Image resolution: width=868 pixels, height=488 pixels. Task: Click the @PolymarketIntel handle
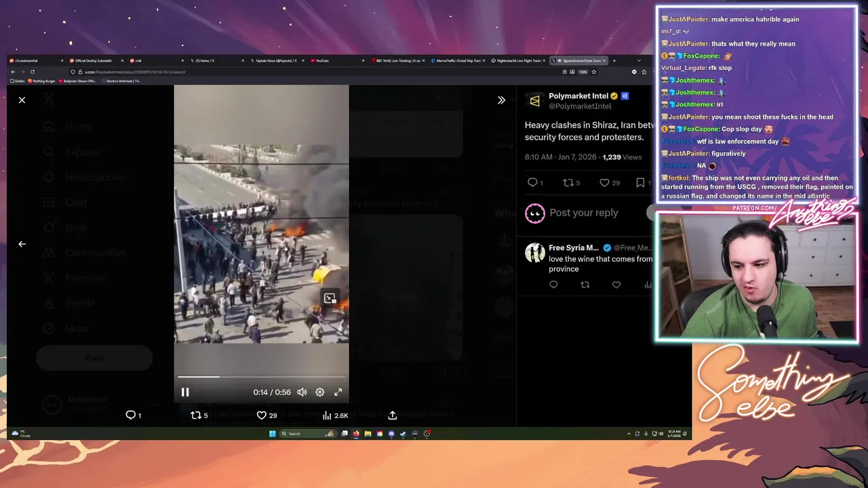pyautogui.click(x=580, y=106)
